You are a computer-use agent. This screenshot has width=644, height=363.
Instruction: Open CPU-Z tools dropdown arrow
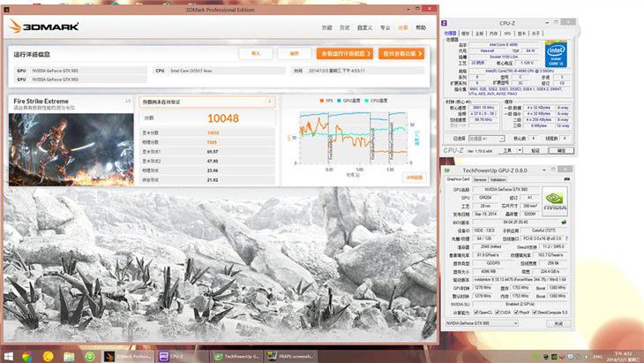coord(520,150)
